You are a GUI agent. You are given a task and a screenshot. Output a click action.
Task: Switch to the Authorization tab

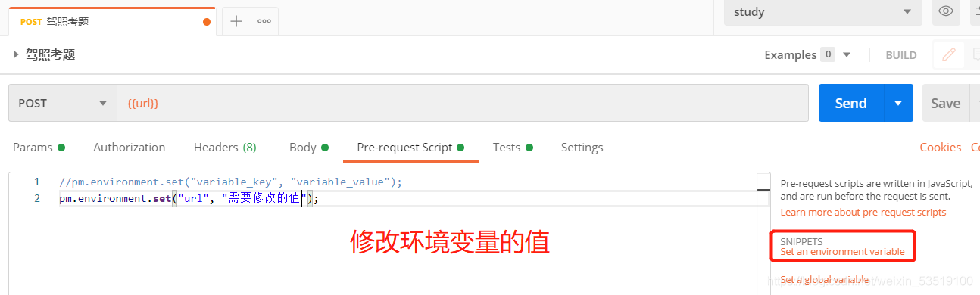click(129, 147)
